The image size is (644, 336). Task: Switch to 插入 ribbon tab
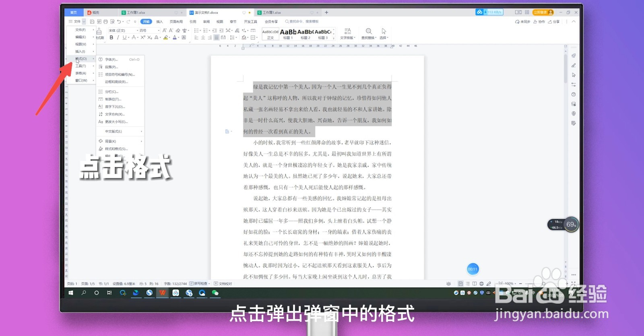coord(159,22)
